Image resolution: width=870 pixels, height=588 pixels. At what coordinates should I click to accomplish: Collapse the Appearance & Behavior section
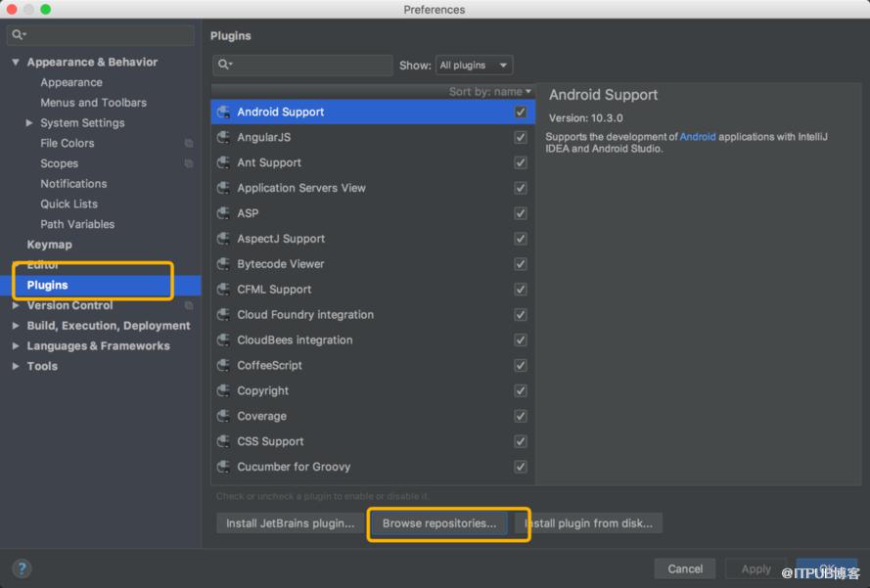[x=16, y=63]
